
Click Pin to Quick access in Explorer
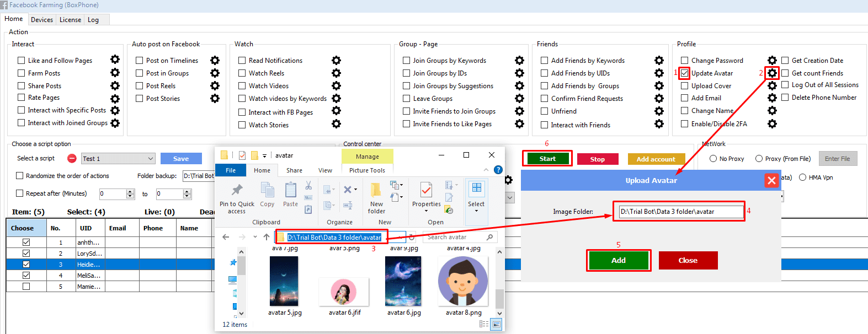point(237,198)
